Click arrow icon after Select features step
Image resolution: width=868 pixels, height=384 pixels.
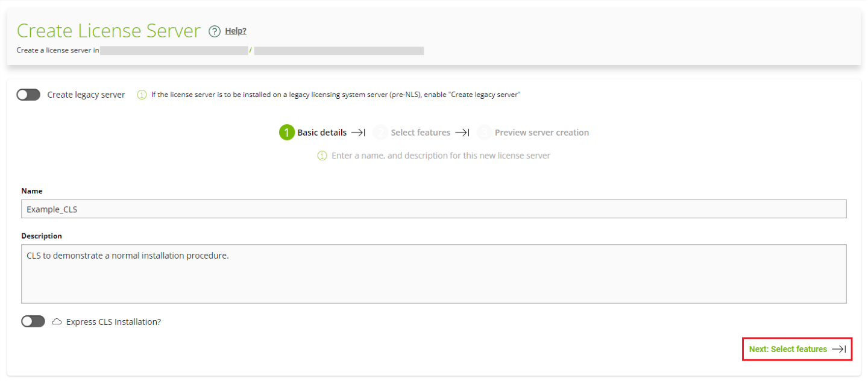pos(463,132)
